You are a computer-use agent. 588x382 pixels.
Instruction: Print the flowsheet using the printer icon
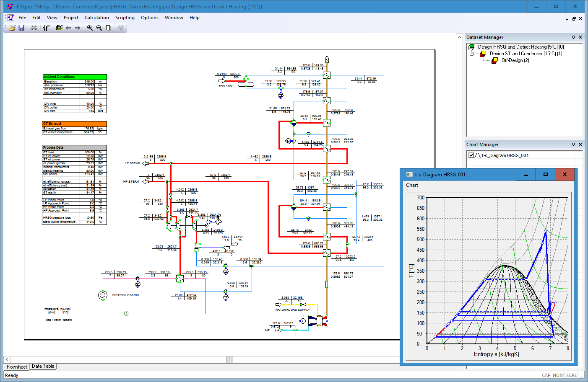(34, 28)
